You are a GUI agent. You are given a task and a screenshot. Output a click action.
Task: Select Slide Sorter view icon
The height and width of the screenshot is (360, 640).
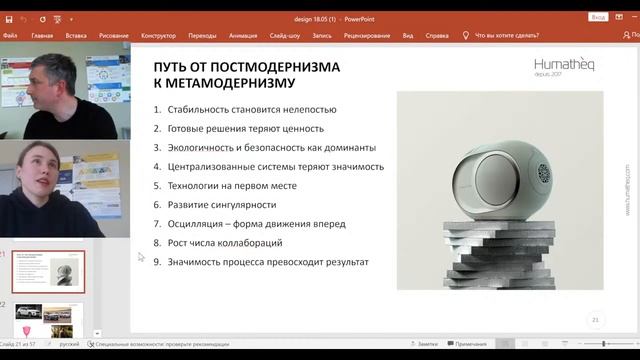tap(525, 344)
